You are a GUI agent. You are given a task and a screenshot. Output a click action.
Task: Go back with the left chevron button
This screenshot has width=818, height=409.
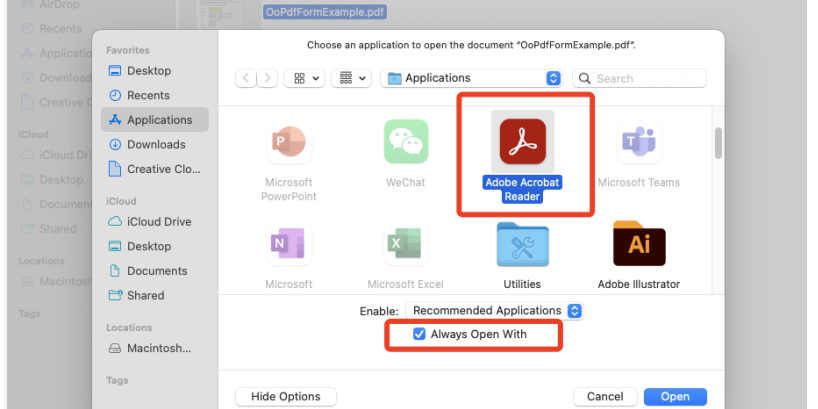point(246,78)
